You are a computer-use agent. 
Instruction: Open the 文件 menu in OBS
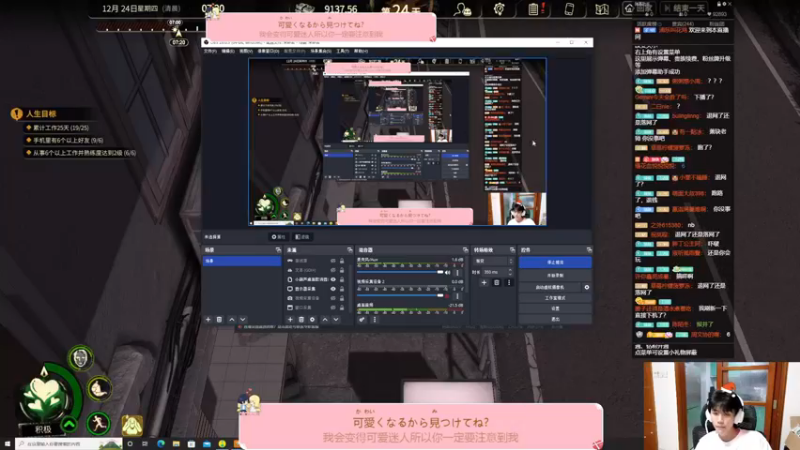[x=210, y=51]
